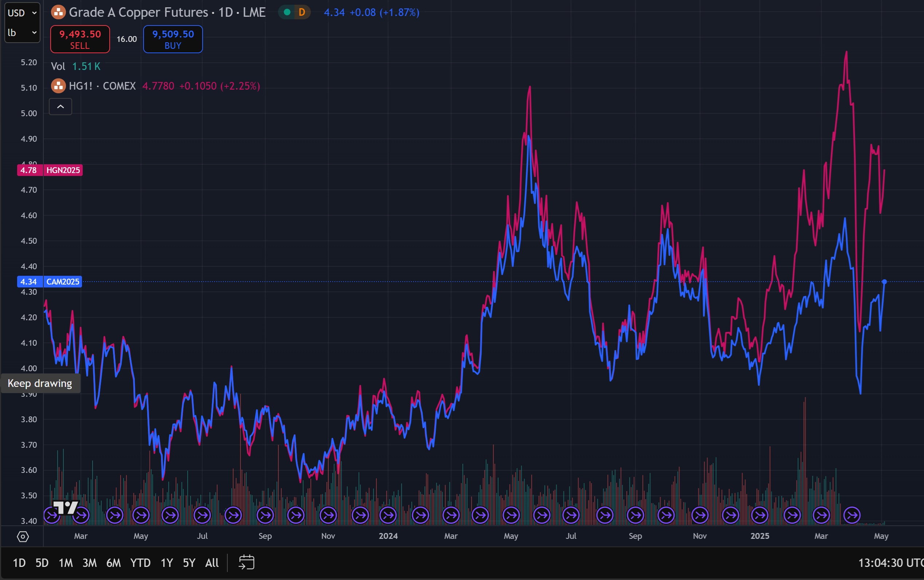
Task: Click the HG1! COMEX symbol logo
Action: [58, 86]
